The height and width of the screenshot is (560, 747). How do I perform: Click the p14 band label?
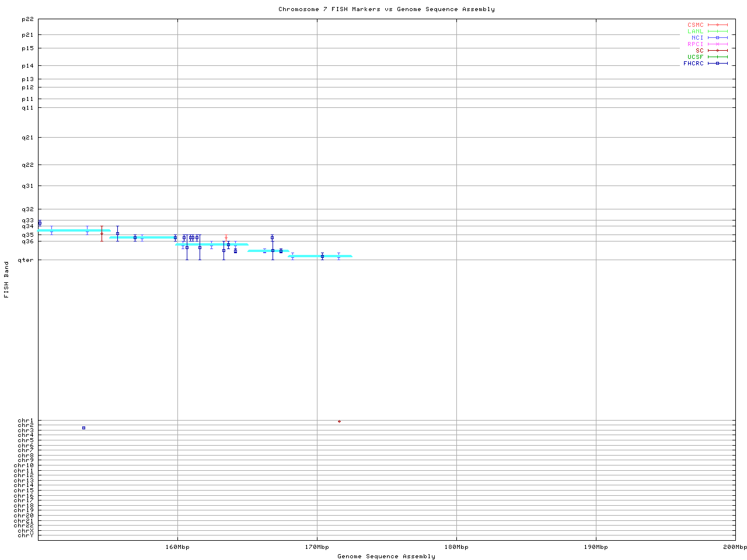(27, 66)
